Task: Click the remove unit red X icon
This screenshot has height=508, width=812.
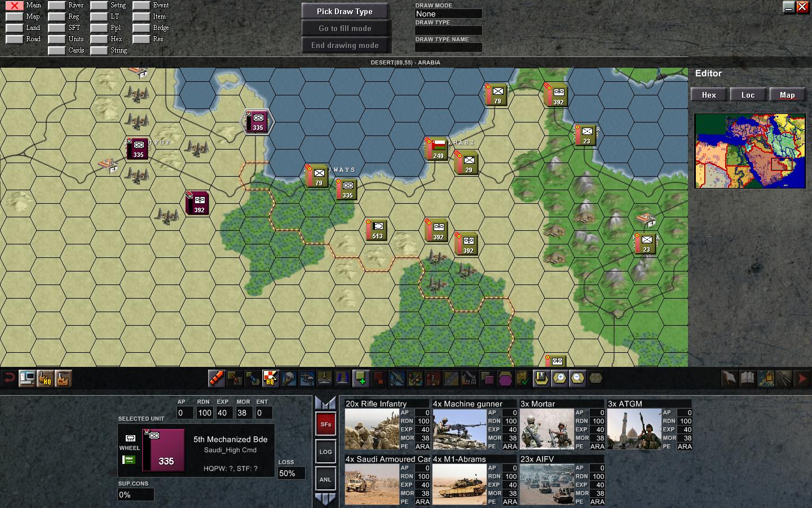Action: tap(379, 378)
